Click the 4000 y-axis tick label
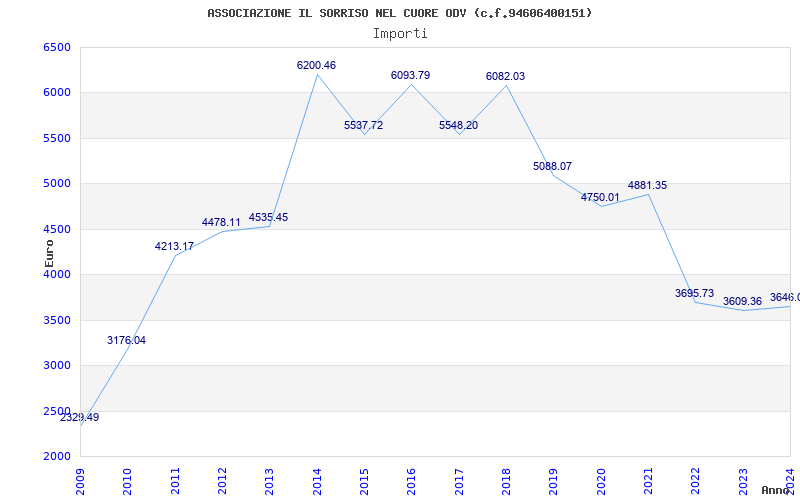 pos(57,274)
